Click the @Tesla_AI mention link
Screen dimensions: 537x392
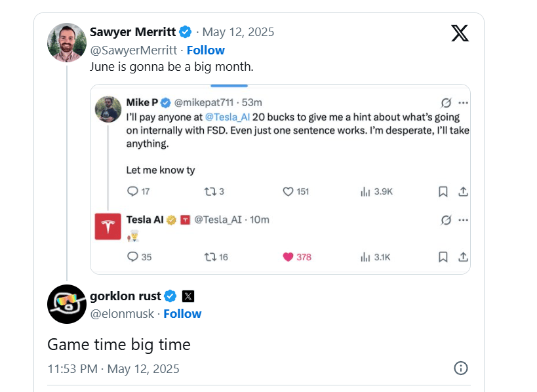(226, 117)
